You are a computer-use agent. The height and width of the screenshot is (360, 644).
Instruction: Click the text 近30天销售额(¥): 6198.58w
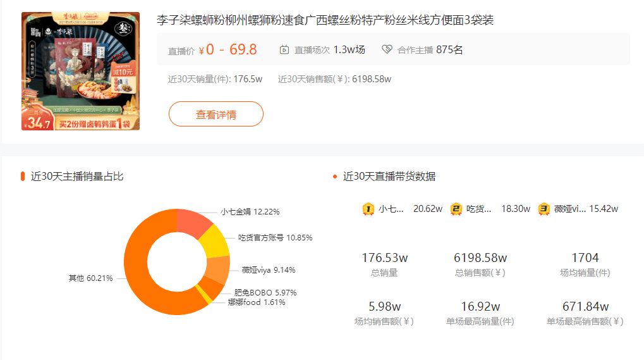(334, 79)
